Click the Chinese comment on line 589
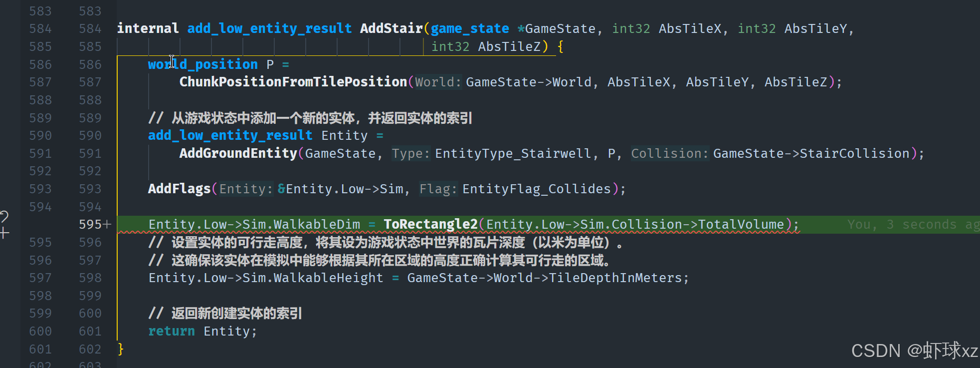 310,118
